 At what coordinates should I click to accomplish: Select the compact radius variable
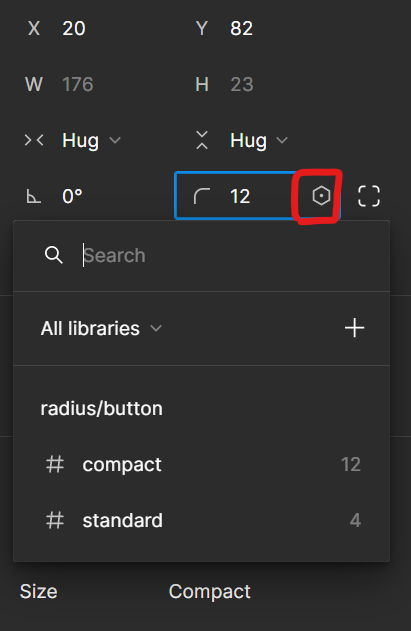pos(202,464)
